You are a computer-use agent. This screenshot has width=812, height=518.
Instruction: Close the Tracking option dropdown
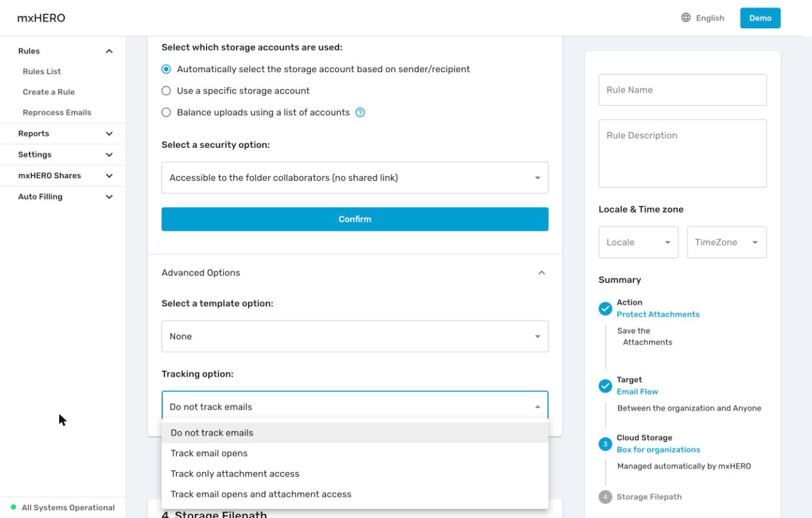point(355,406)
